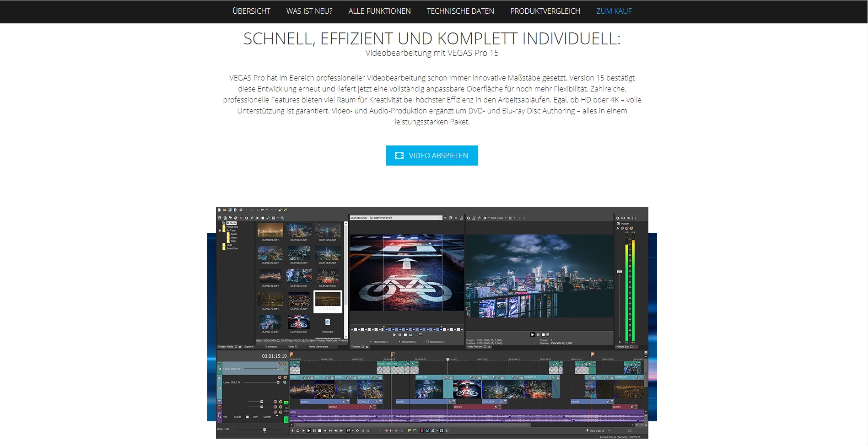Toggle Master bus mute button
Image resolution: width=868 pixels, height=446 pixels.
point(626,228)
